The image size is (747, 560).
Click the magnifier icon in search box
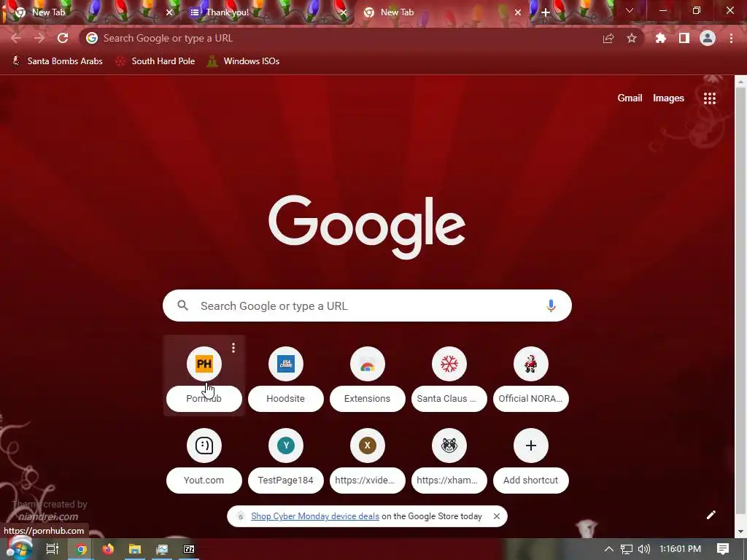tap(183, 306)
